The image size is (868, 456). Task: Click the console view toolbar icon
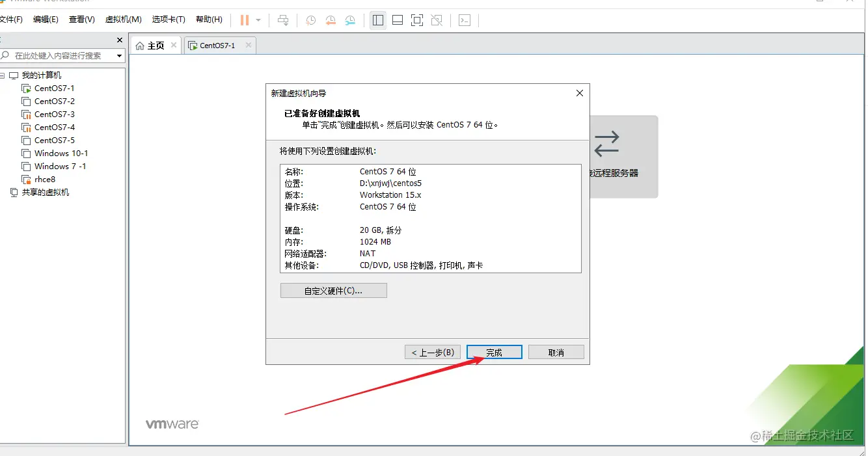coord(465,20)
